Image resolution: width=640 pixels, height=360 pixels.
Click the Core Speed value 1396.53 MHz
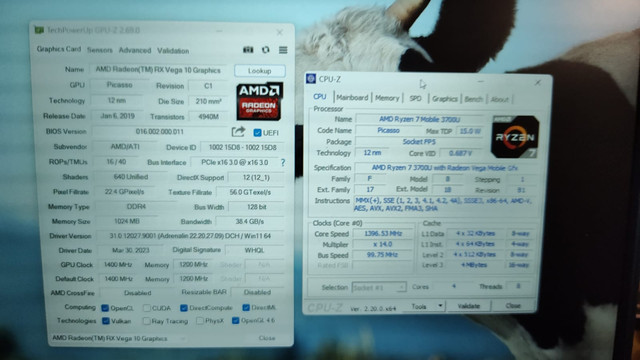pos(383,233)
